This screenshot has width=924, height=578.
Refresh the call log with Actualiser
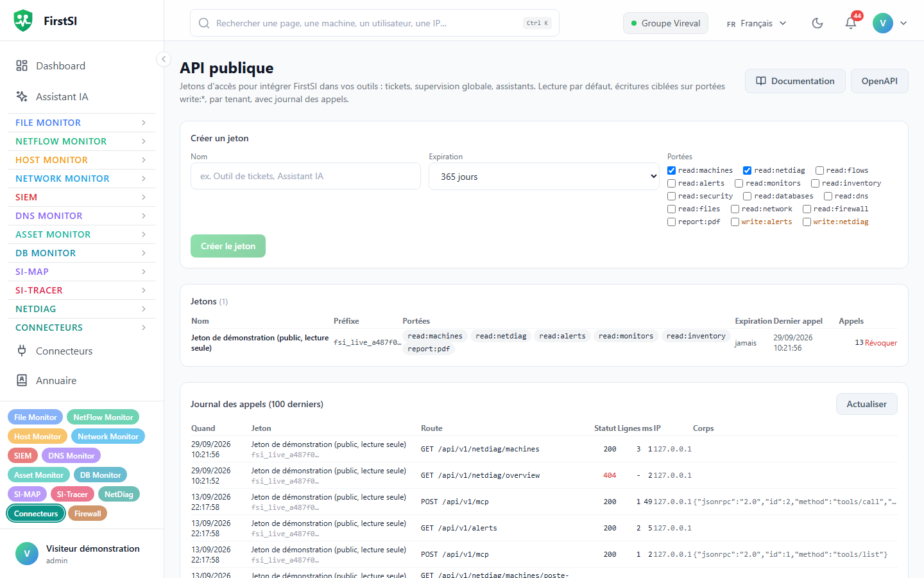(866, 404)
